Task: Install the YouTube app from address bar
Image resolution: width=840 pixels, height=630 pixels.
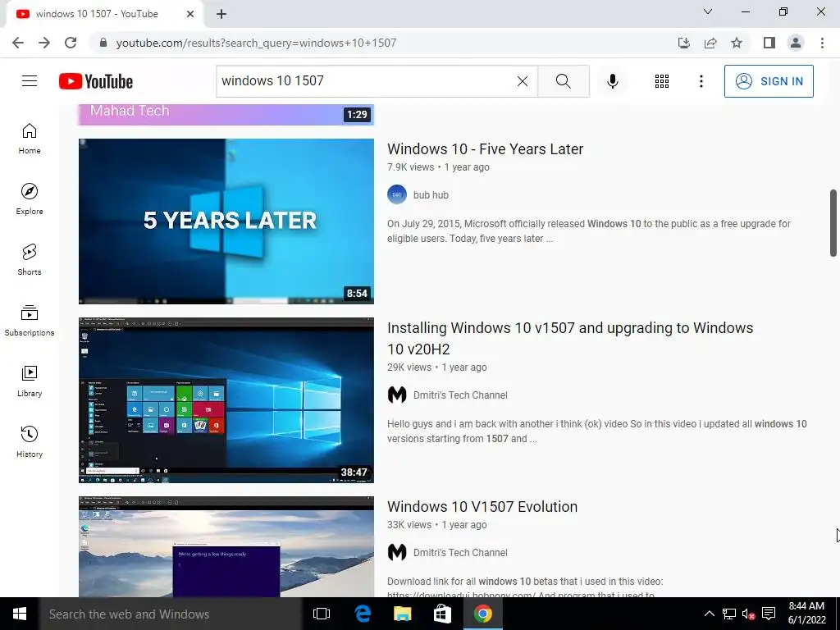Action: point(683,43)
